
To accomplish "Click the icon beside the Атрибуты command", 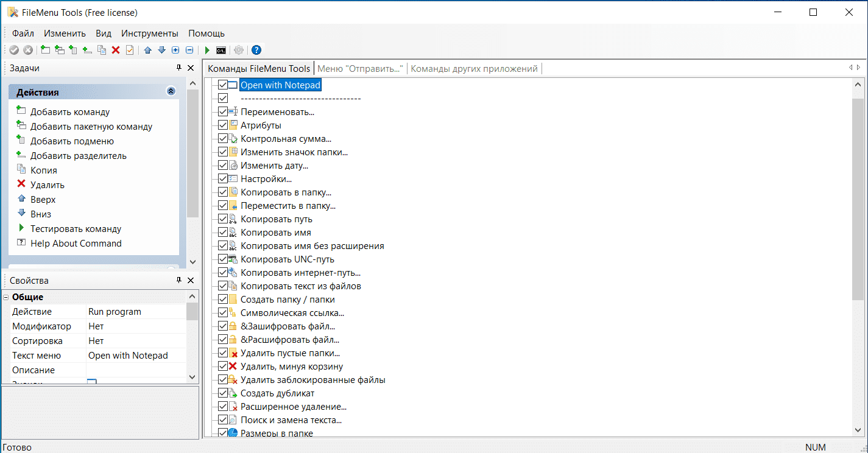I will point(233,125).
